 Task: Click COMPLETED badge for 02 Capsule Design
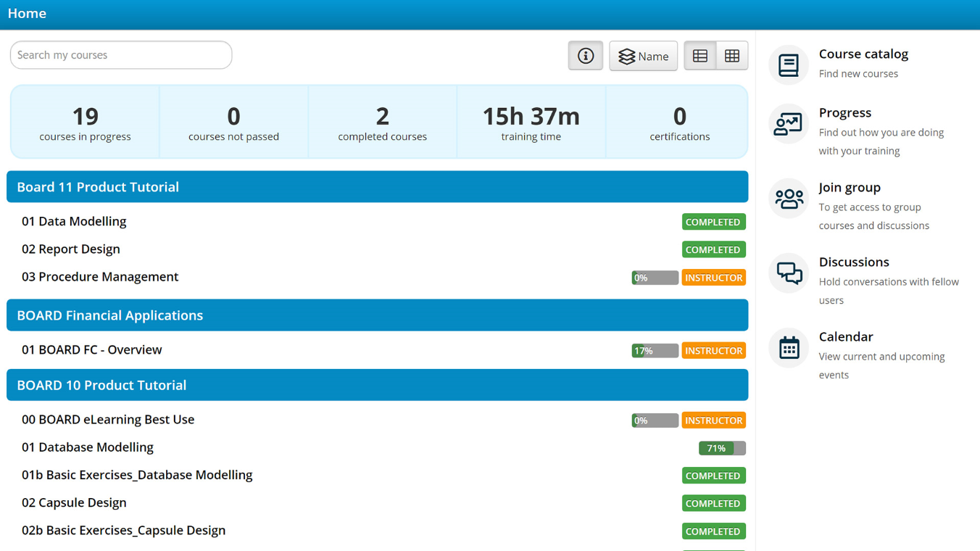pyautogui.click(x=714, y=503)
